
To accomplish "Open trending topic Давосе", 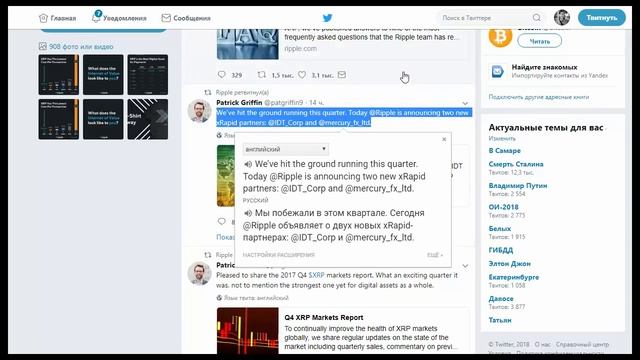I will pyautogui.click(x=501, y=299).
